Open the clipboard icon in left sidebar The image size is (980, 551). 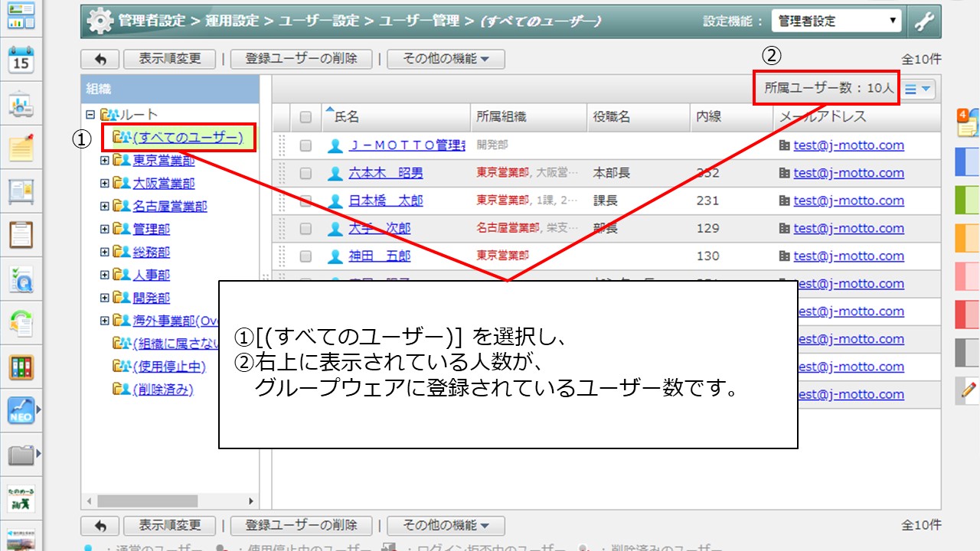[21, 234]
